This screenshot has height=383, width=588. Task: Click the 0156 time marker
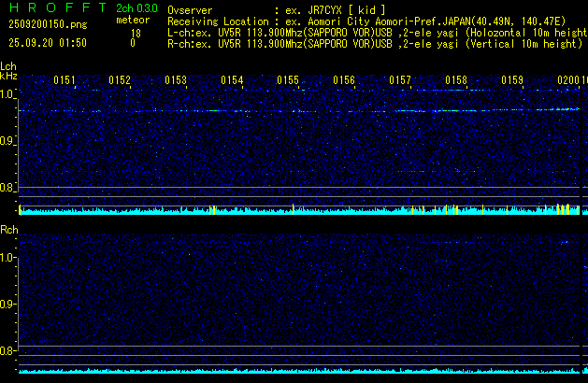click(x=344, y=80)
